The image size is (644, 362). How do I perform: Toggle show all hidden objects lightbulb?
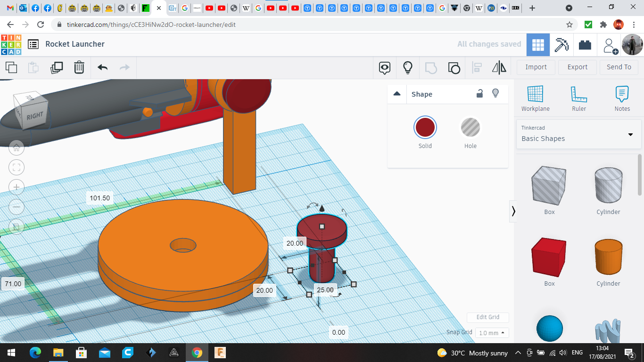pos(408,67)
